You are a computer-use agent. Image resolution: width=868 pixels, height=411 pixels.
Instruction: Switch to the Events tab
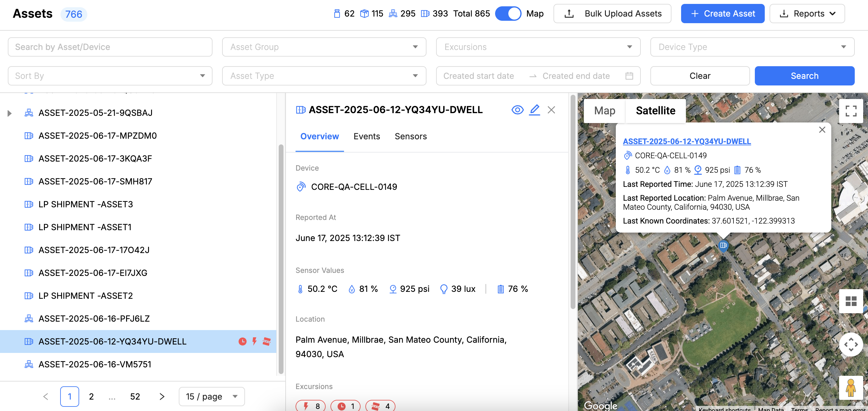[x=366, y=136]
